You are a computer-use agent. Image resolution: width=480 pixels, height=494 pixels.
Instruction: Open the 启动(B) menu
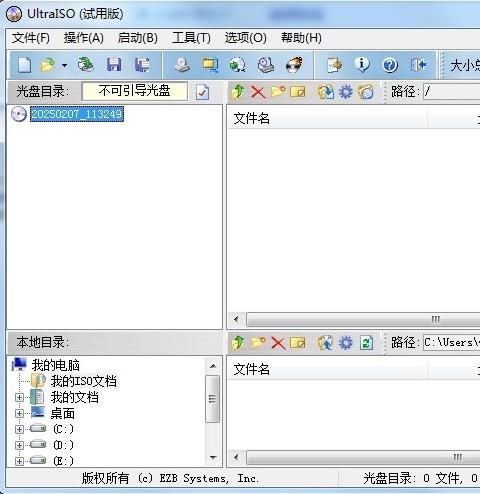[x=138, y=38]
